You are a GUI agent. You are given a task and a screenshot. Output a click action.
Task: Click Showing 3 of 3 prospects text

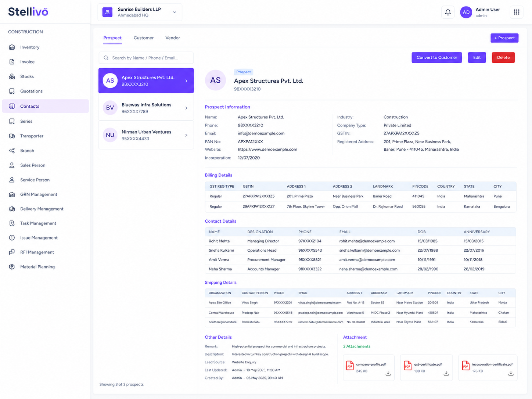(122, 384)
